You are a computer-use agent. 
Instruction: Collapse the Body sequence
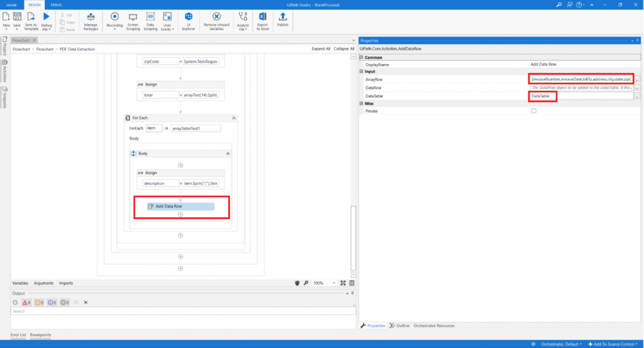[x=228, y=153]
